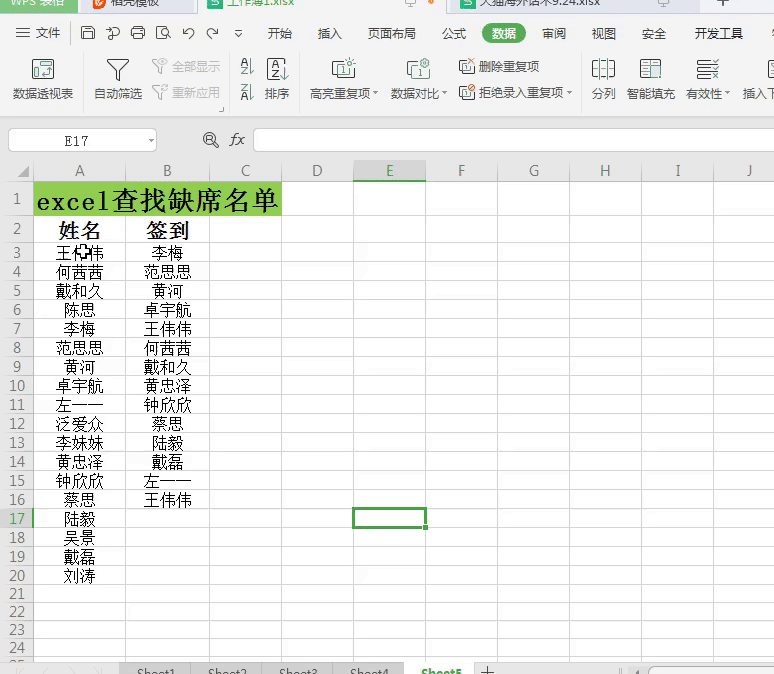Image resolution: width=774 pixels, height=674 pixels.
Task: Open the 文件 menu
Action: pyautogui.click(x=38, y=33)
